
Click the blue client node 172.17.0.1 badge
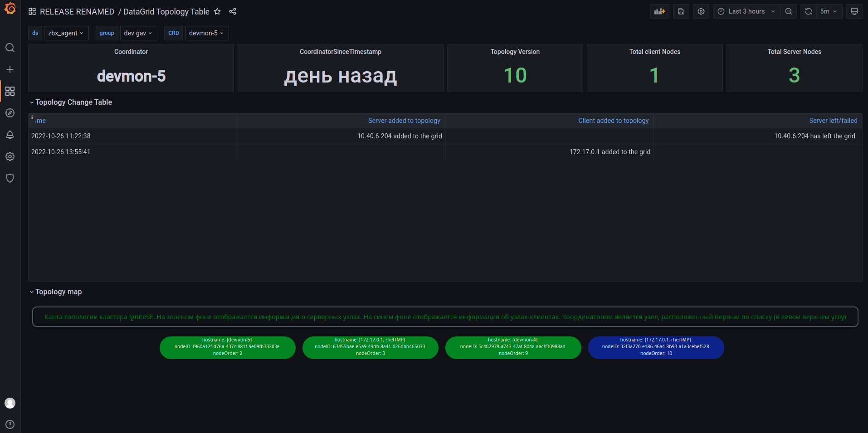(x=656, y=347)
